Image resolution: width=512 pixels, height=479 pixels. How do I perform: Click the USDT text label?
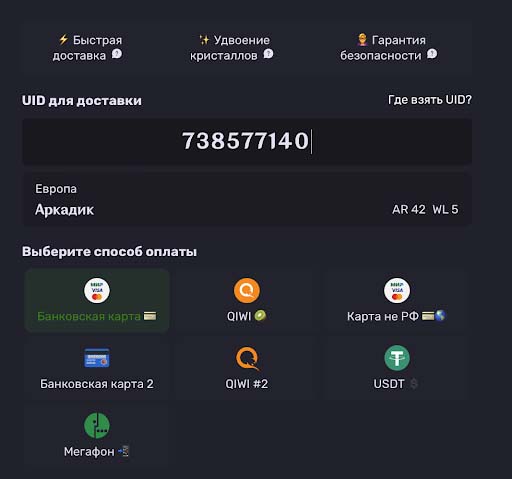[x=389, y=384]
